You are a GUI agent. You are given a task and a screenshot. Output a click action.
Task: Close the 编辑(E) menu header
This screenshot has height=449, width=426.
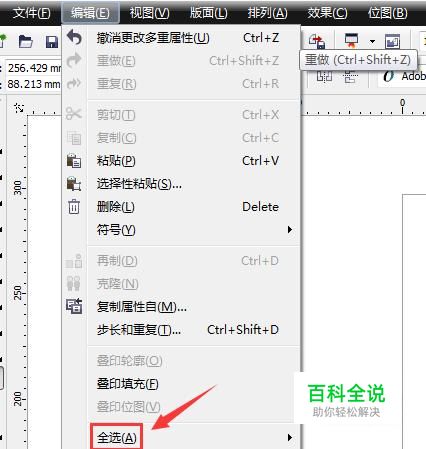click(90, 13)
